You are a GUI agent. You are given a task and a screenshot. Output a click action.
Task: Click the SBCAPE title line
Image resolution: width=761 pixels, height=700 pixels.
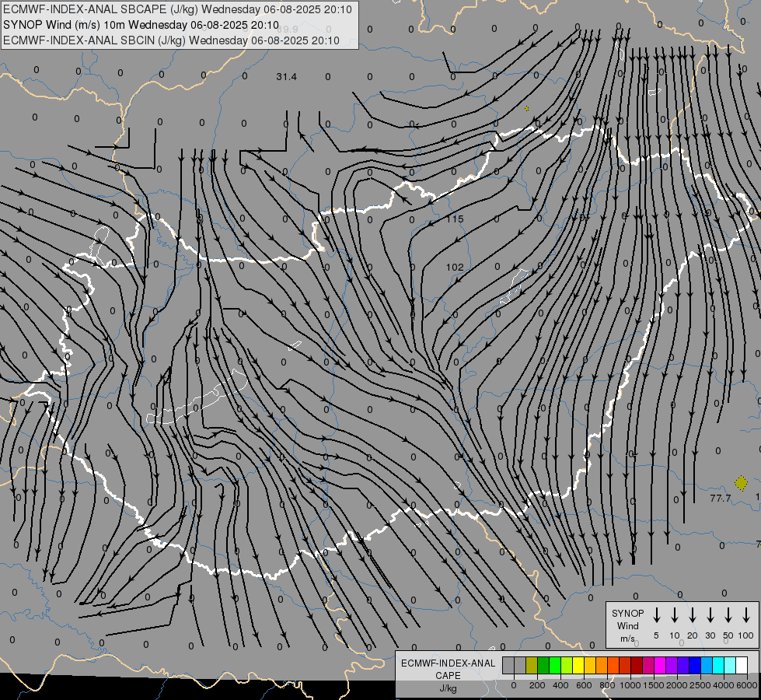[x=177, y=9]
